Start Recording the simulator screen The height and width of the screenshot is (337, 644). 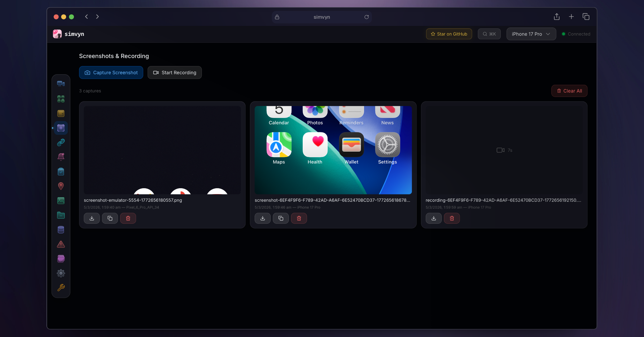pos(174,72)
